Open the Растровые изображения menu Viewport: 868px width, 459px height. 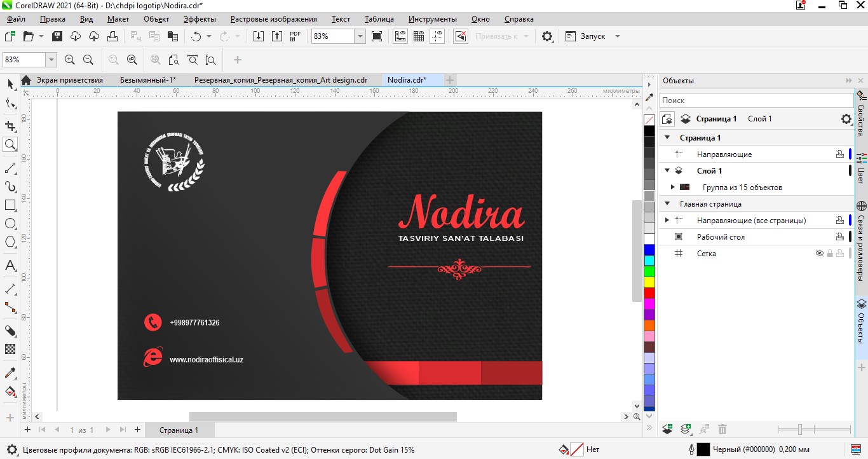tap(273, 19)
